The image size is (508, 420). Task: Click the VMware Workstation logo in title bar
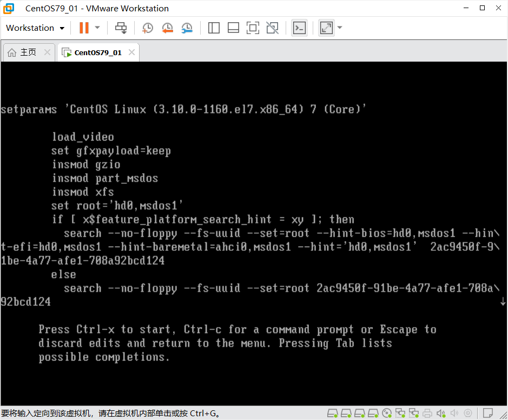(9, 9)
